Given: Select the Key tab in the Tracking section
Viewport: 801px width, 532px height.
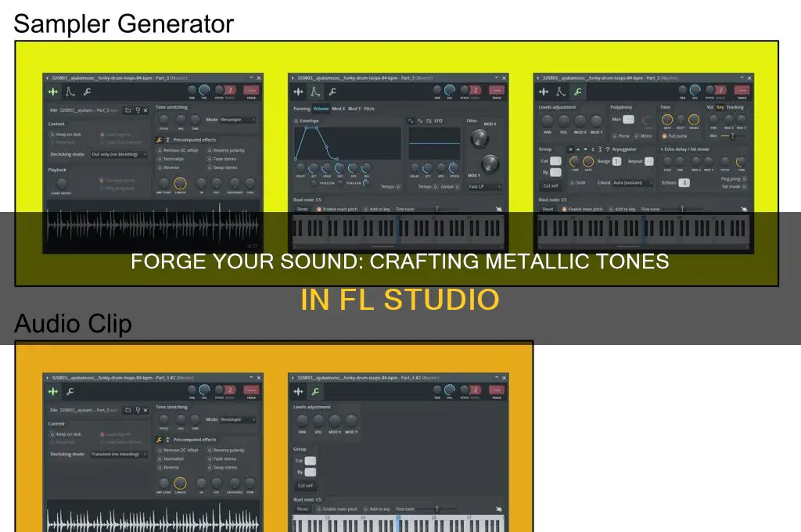Looking at the screenshot, I should [x=720, y=107].
